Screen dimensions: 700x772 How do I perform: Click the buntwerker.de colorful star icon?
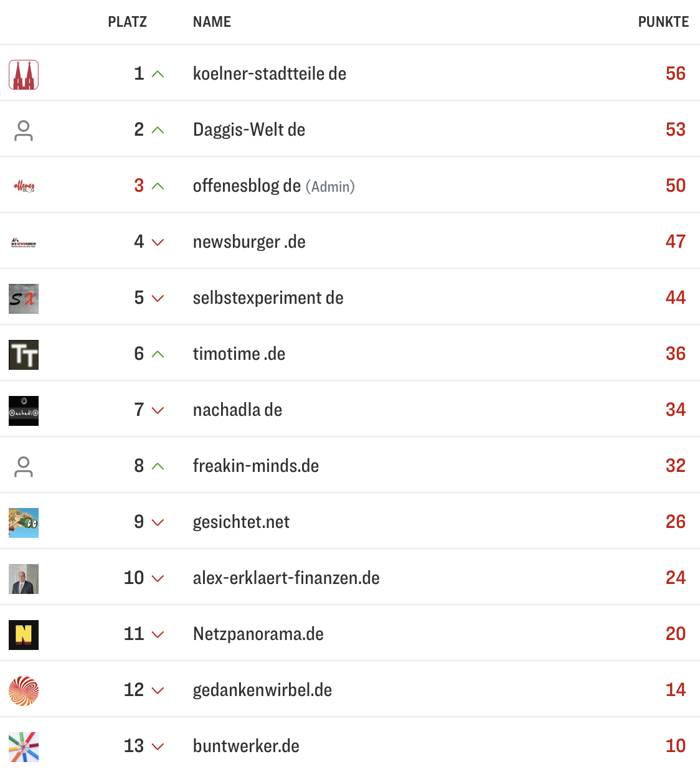[23, 746]
